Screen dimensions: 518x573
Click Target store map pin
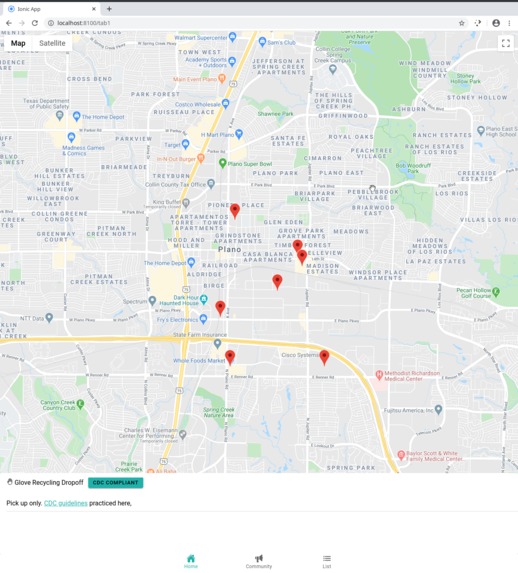(x=185, y=144)
